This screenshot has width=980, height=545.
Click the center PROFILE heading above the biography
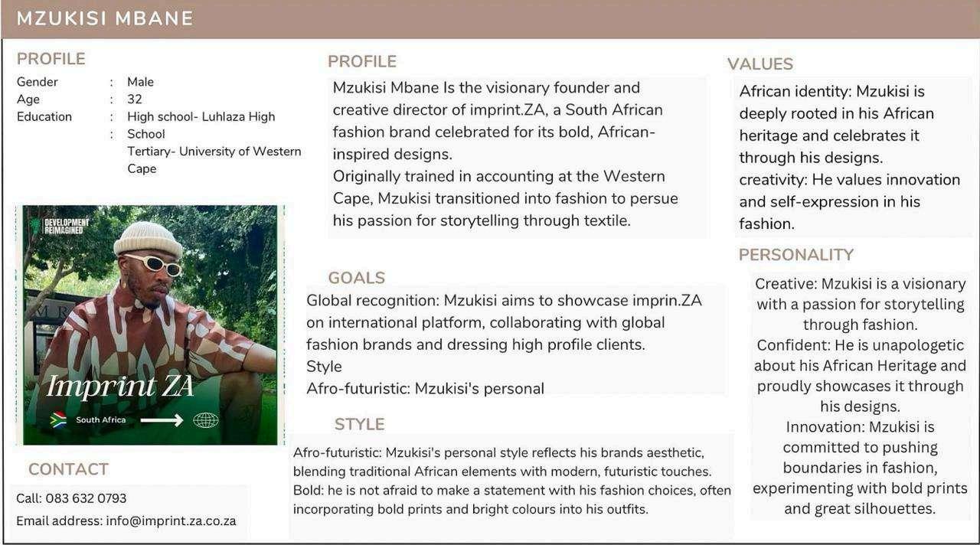pyautogui.click(x=361, y=61)
